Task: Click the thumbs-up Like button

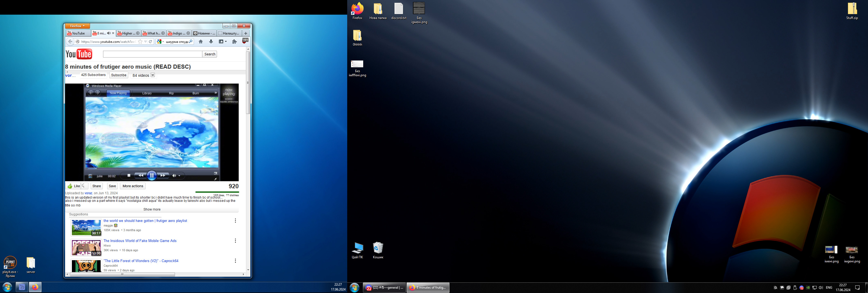Action: (74, 186)
